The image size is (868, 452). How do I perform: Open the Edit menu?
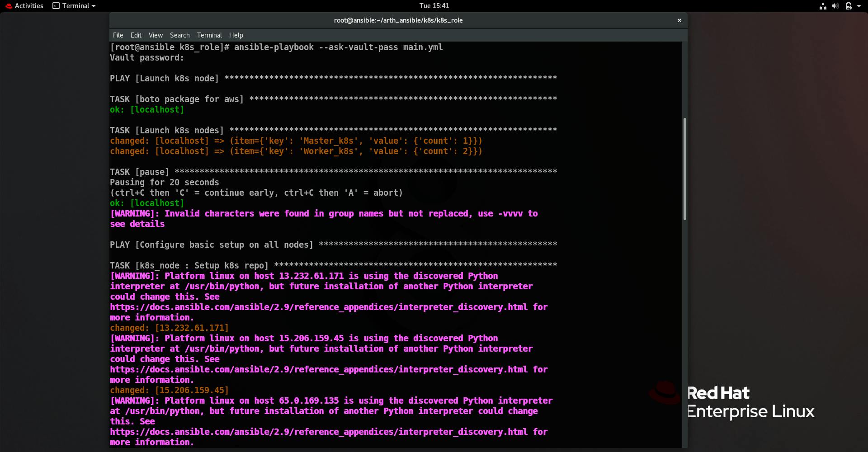[x=136, y=35]
